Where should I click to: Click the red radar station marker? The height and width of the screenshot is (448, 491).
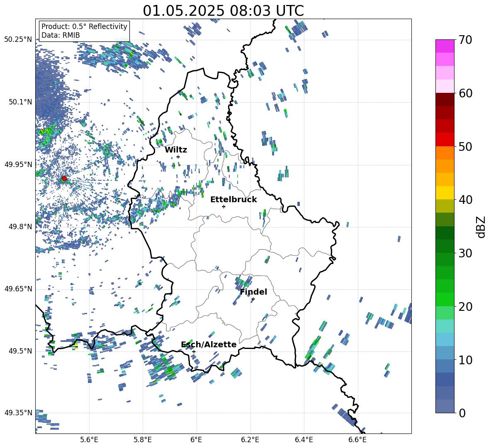coord(64,179)
